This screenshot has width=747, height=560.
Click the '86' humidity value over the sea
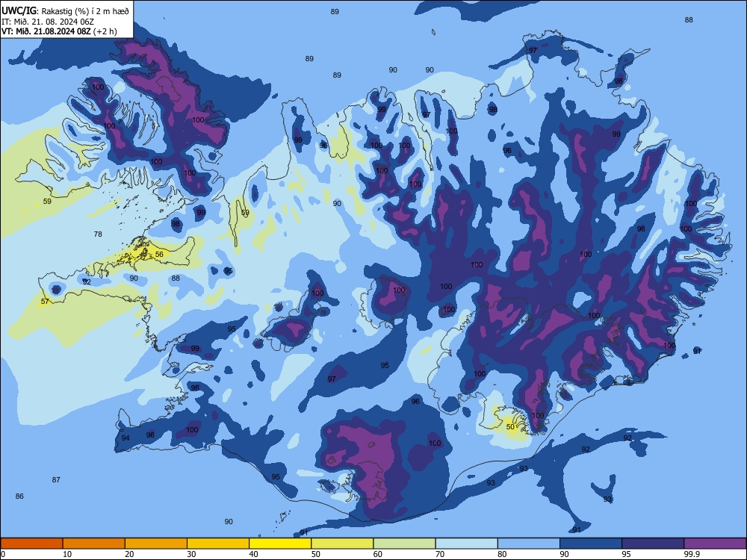click(x=19, y=497)
